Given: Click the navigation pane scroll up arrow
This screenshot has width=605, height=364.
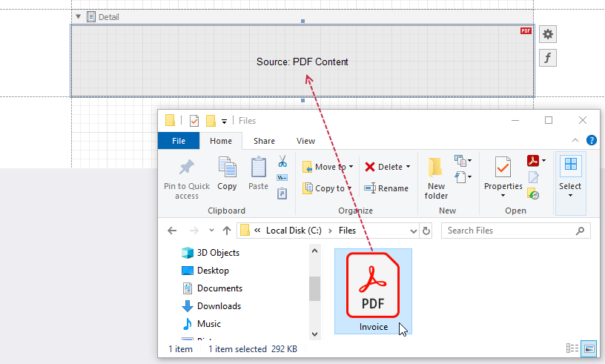Looking at the screenshot, I should click(x=314, y=251).
